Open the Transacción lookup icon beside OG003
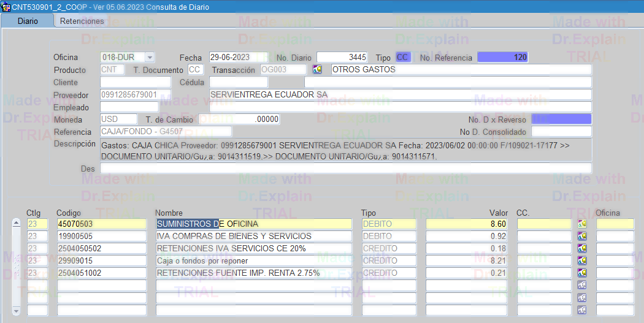This screenshot has width=644, height=323. point(317,70)
